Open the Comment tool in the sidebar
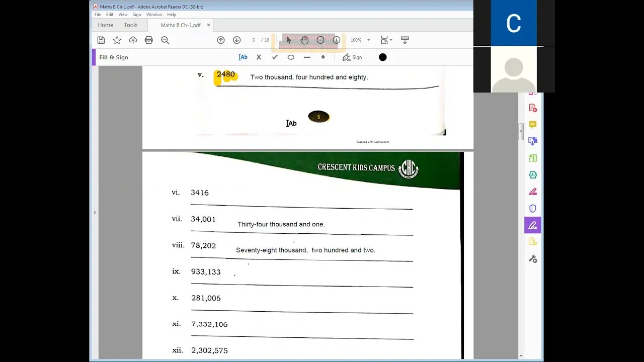 tap(533, 124)
